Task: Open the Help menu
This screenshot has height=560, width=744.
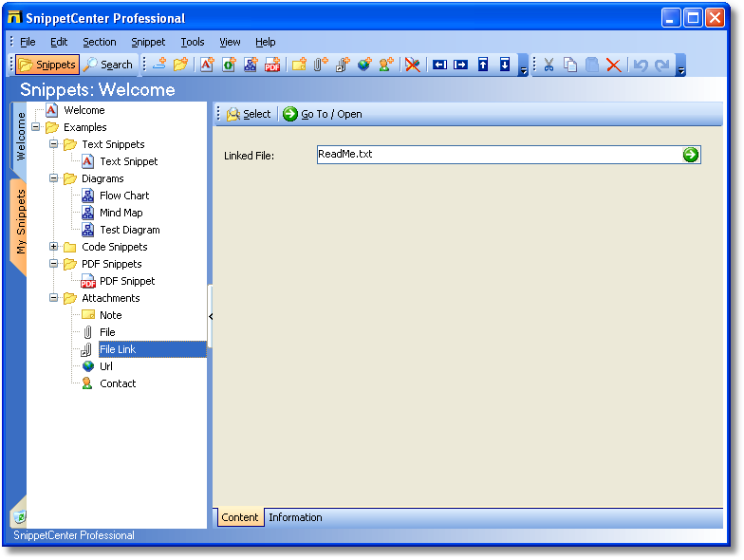Action: coord(266,42)
